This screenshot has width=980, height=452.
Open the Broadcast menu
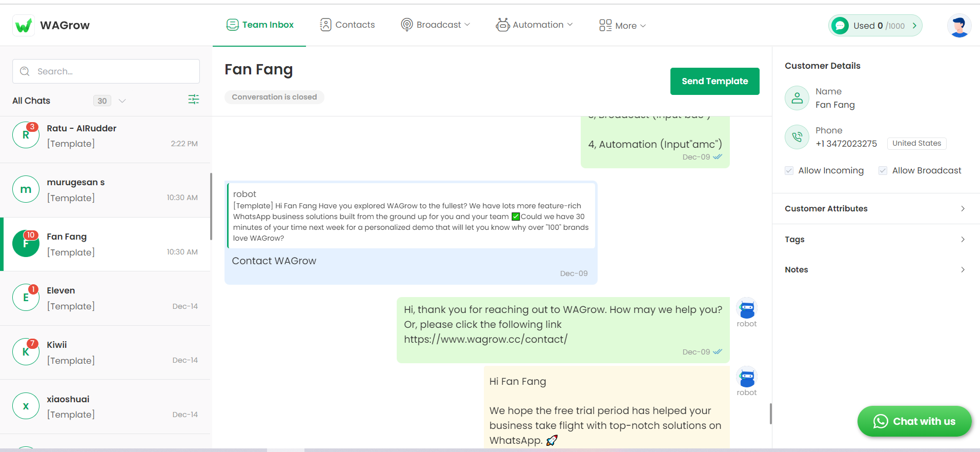click(x=436, y=25)
